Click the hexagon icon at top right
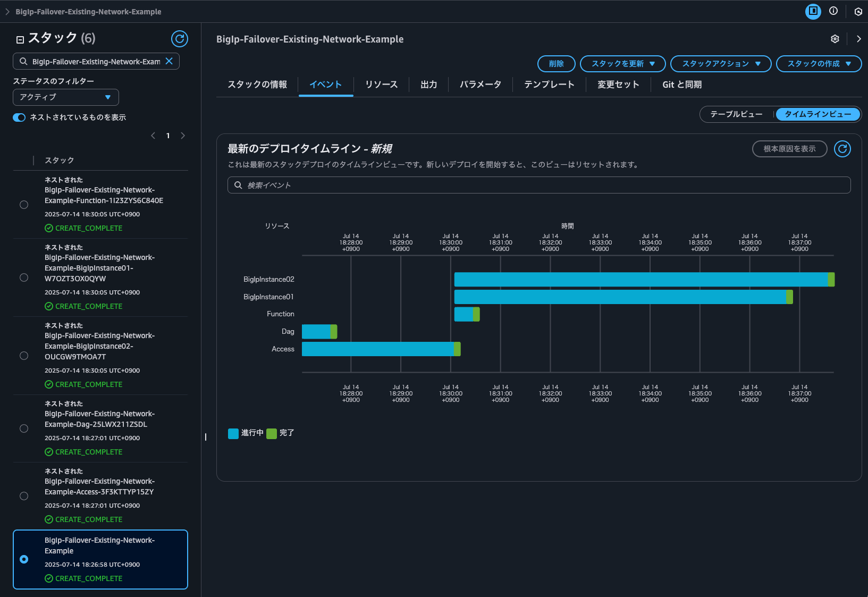This screenshot has height=597, width=868. tap(858, 12)
